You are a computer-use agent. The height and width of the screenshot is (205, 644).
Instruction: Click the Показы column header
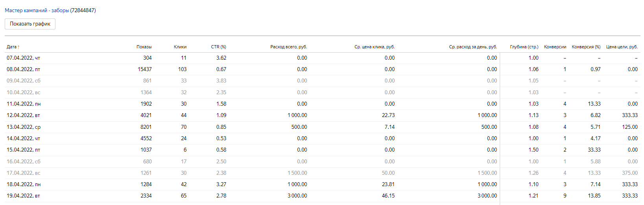[144, 47]
